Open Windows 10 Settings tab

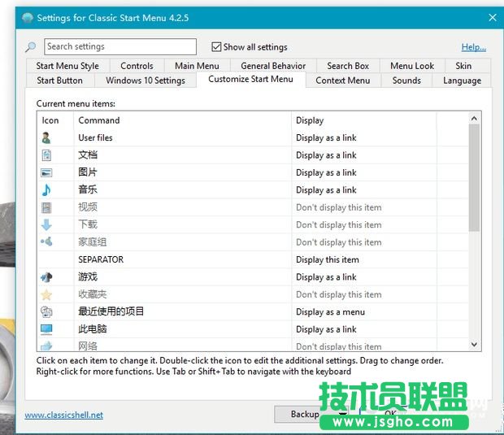coord(146,80)
